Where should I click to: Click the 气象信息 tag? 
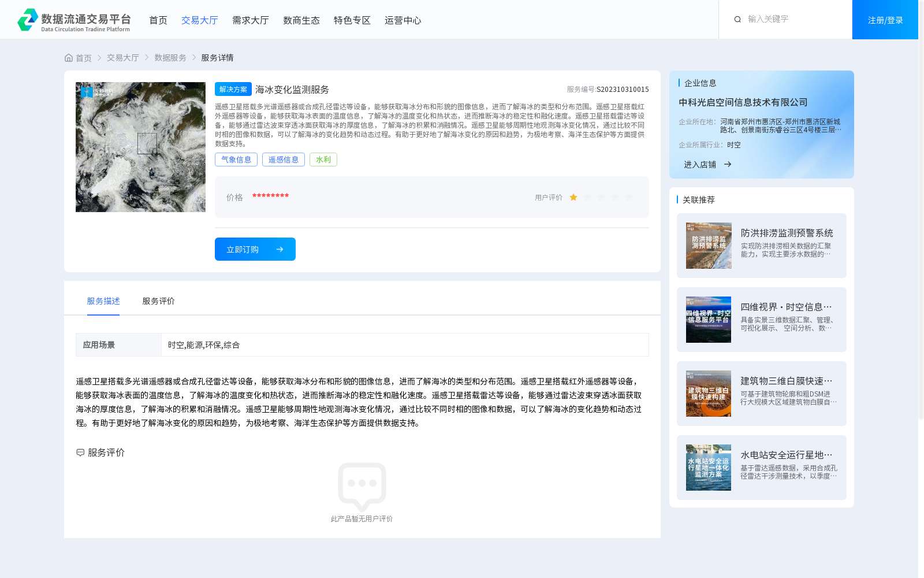pos(236,160)
